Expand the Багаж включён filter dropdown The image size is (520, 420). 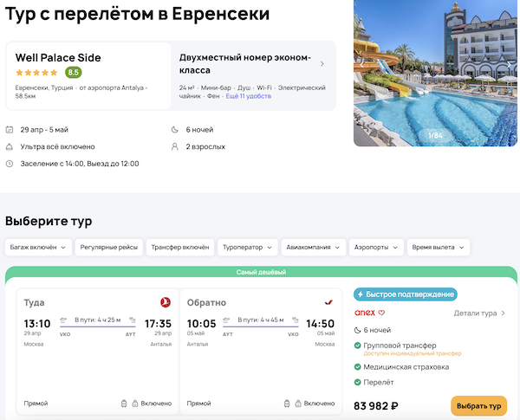pyautogui.click(x=38, y=248)
